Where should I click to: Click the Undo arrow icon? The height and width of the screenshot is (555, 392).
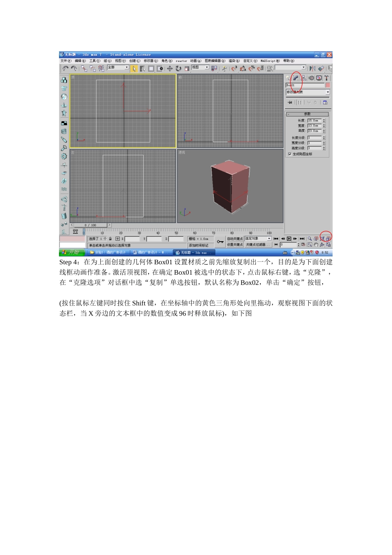click(x=65, y=69)
